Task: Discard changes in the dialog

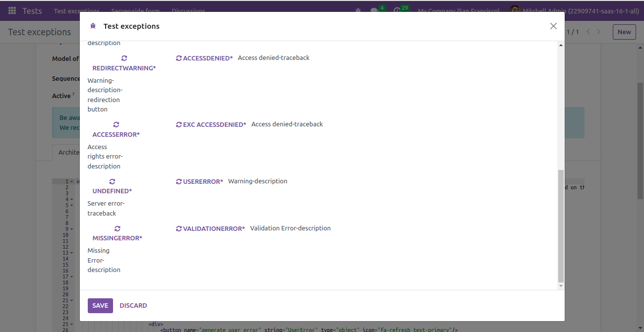Action: coord(133,306)
